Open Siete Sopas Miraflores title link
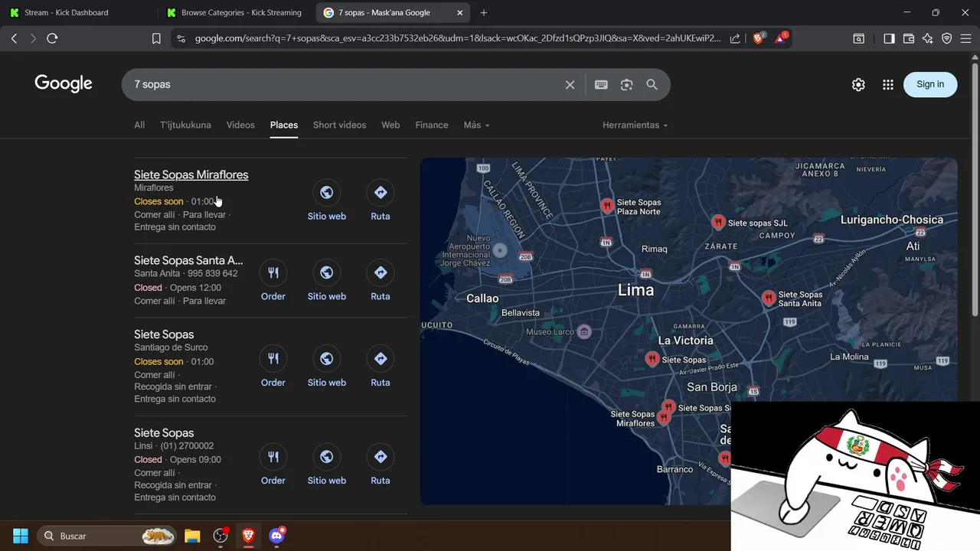 pyautogui.click(x=191, y=174)
